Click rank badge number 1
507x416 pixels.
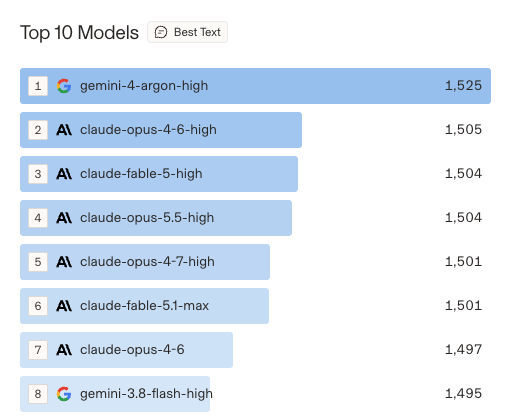point(38,86)
